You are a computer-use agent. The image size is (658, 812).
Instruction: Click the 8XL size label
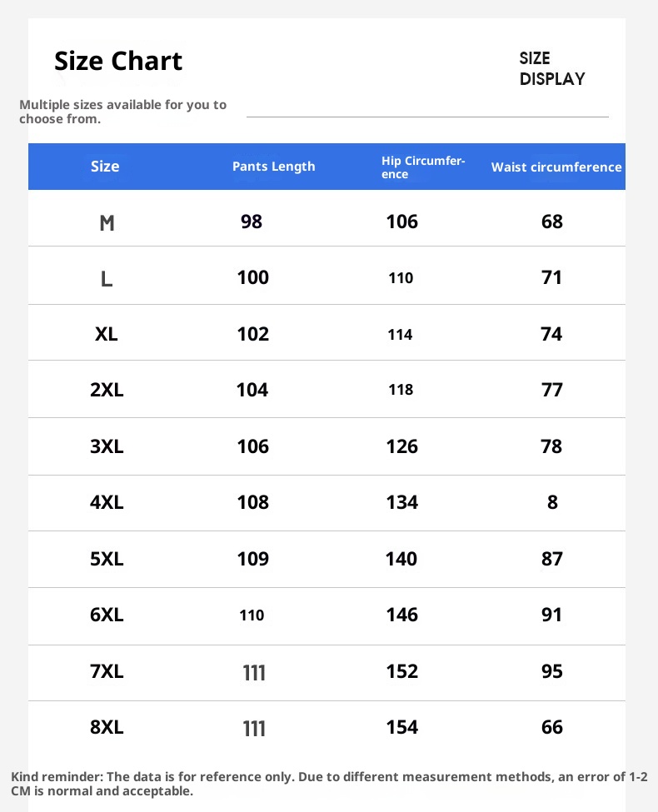[x=107, y=728]
